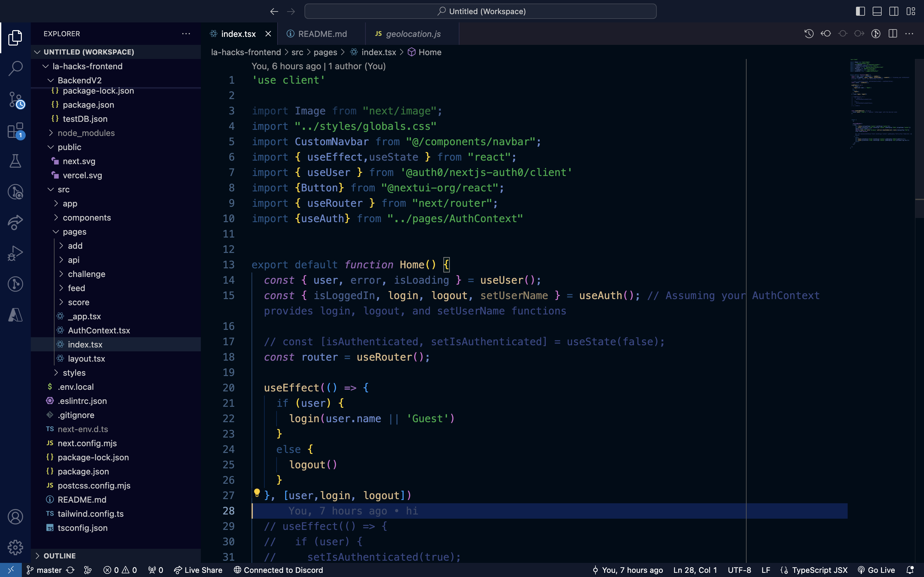The image size is (924, 577).
Task: Open the Testing flask icon view
Action: pos(15,161)
